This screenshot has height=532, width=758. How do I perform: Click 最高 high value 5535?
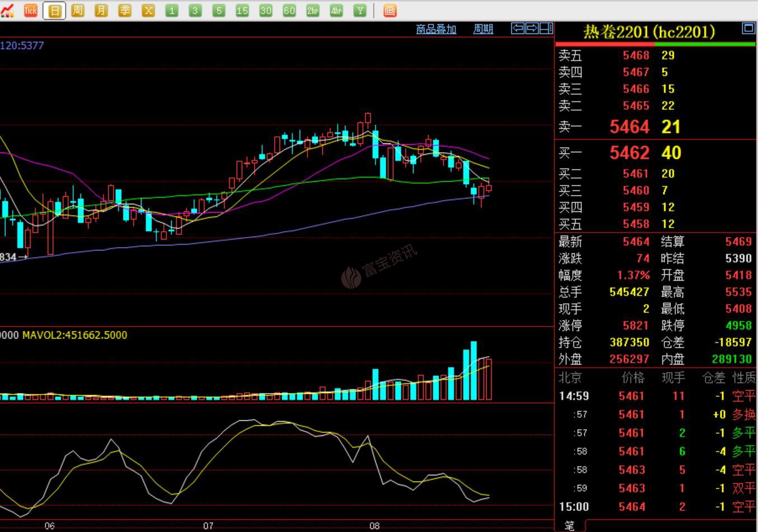point(738,292)
